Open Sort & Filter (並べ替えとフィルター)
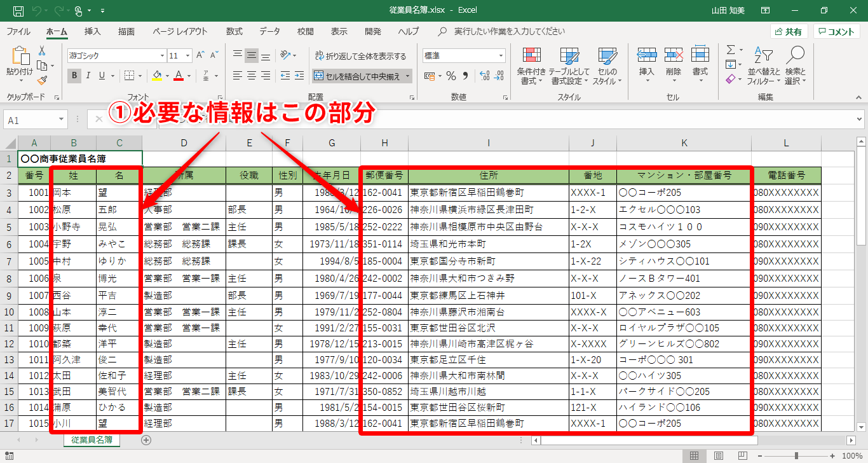Image resolution: width=868 pixels, height=463 pixels. tap(763, 66)
